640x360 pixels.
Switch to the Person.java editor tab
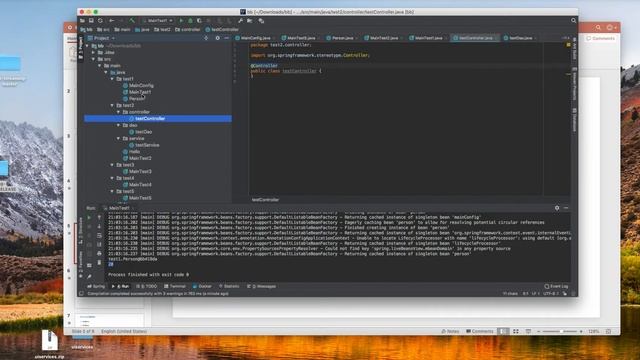click(x=342, y=38)
